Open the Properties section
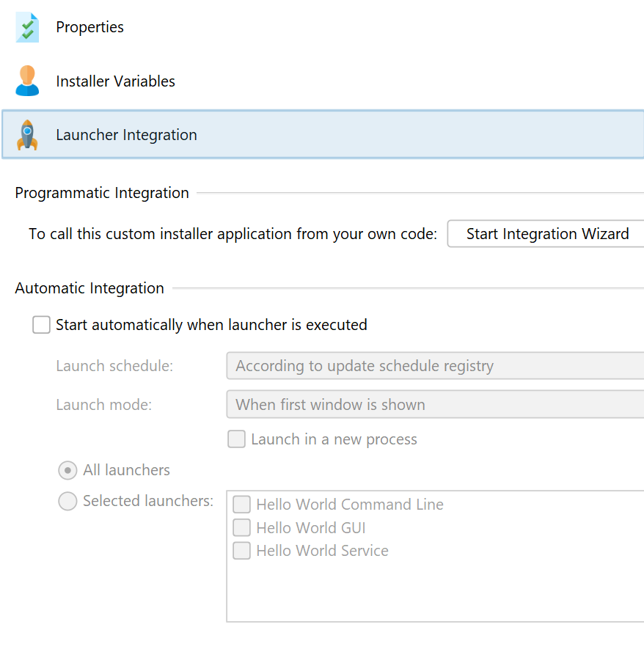Viewport: 644px width, 652px height. 89,27
